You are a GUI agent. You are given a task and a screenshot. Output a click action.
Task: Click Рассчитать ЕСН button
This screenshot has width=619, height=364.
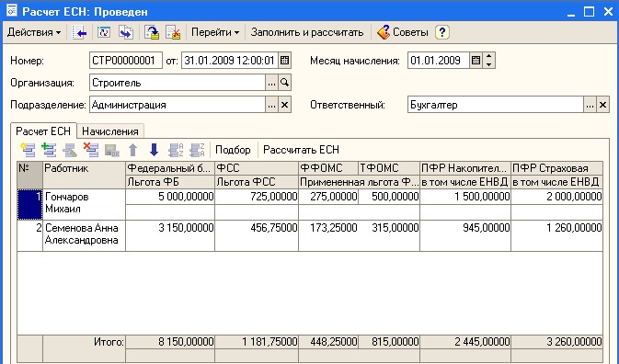[x=301, y=150]
